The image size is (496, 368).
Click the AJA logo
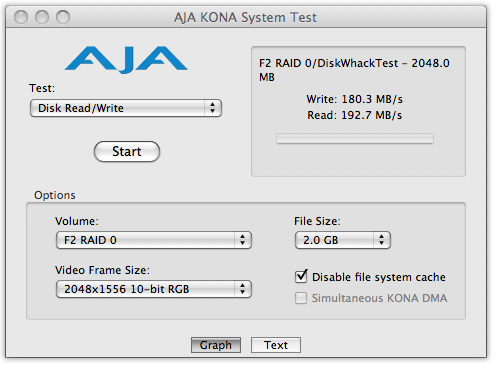126,60
